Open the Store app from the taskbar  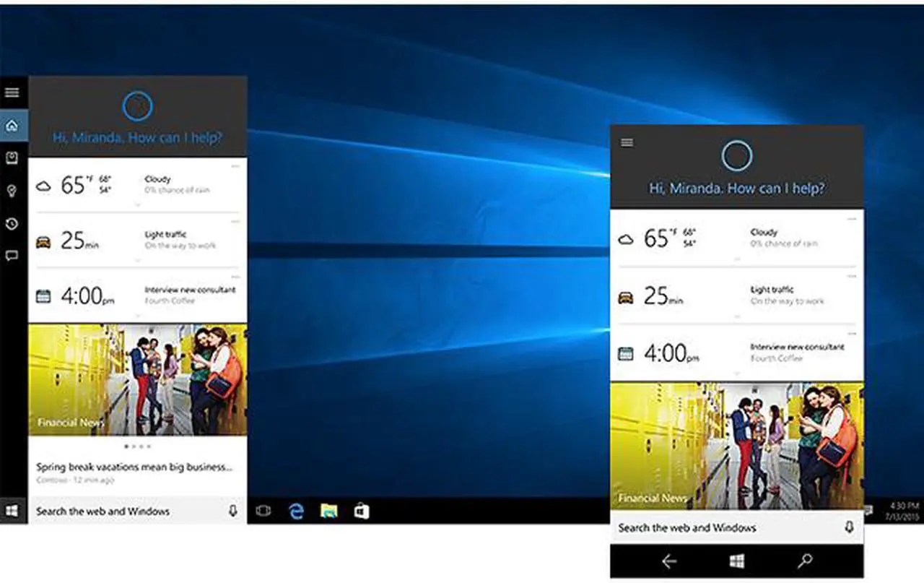pyautogui.click(x=362, y=511)
